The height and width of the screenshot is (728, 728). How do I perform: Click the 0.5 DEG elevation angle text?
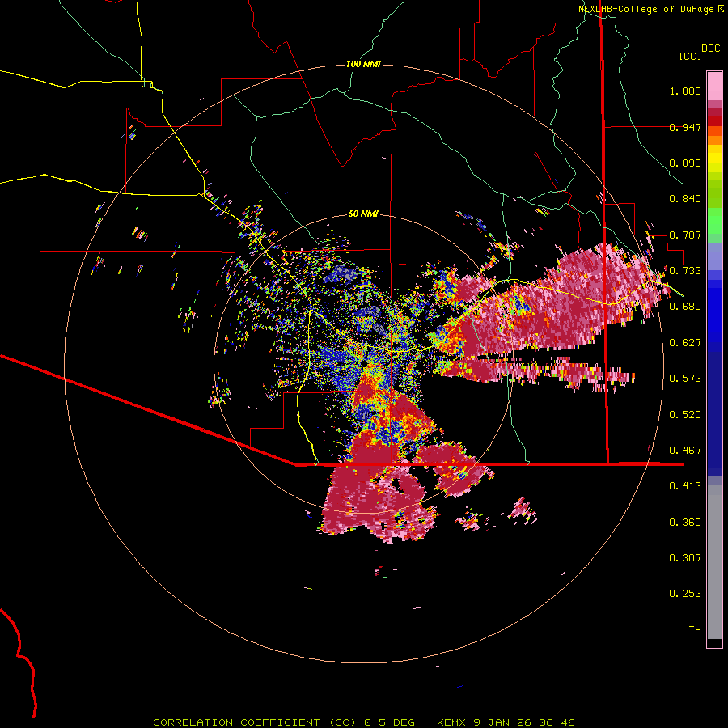coord(389,722)
